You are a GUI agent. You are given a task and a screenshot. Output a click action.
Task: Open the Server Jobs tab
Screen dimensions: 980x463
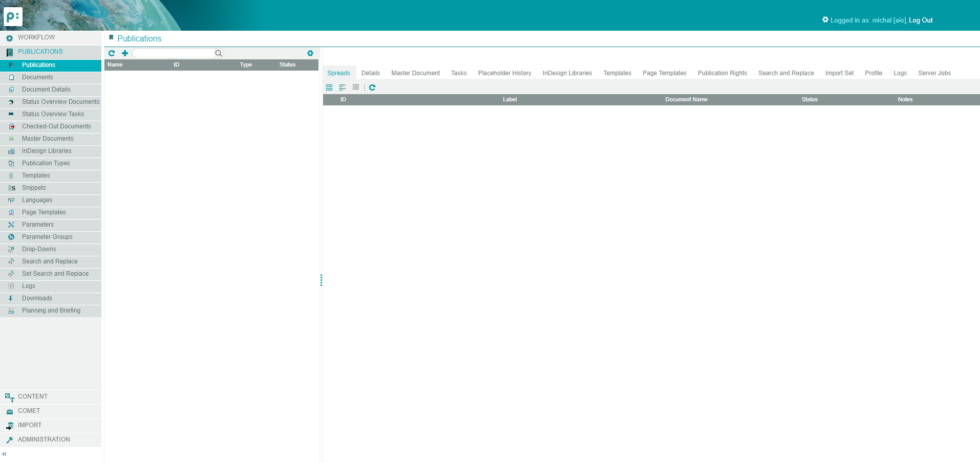point(934,73)
